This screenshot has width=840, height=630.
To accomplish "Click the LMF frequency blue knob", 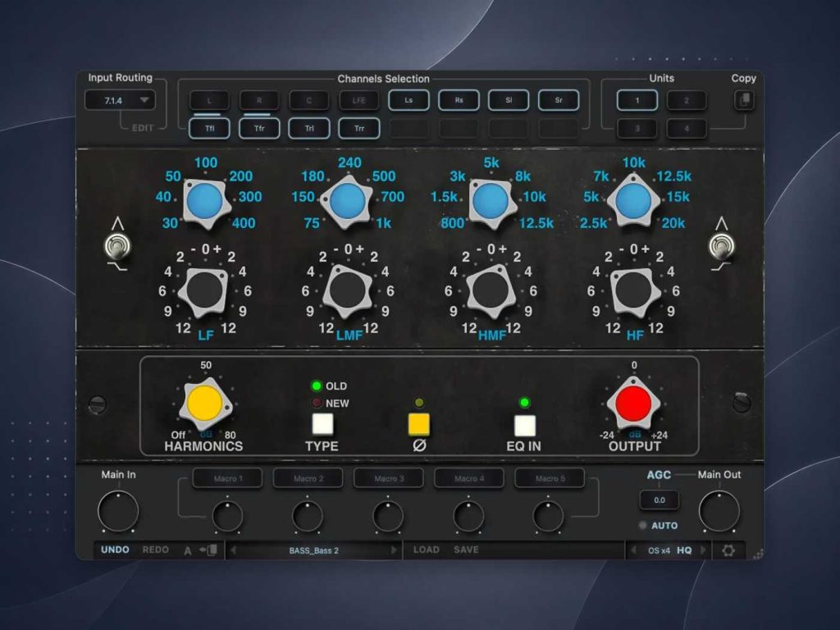I will [x=348, y=202].
